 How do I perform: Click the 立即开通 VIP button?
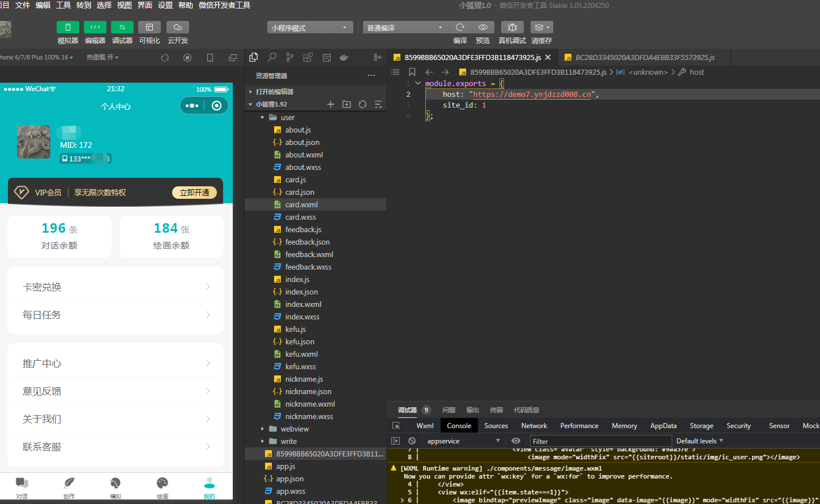coord(194,193)
